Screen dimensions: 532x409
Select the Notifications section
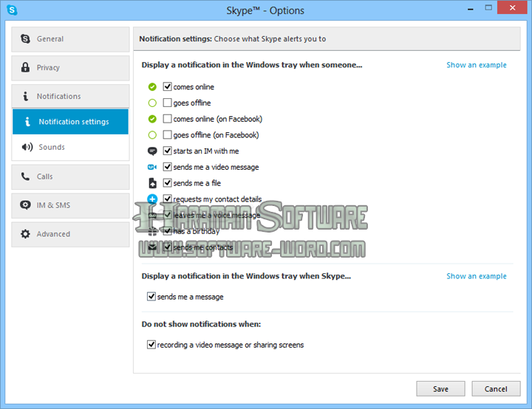tap(70, 96)
